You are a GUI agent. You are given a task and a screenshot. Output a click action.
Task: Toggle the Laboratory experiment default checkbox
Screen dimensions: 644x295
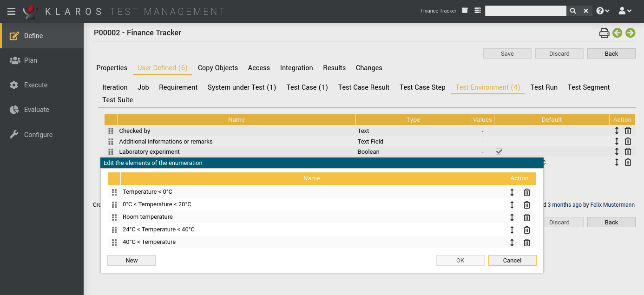[499, 151]
